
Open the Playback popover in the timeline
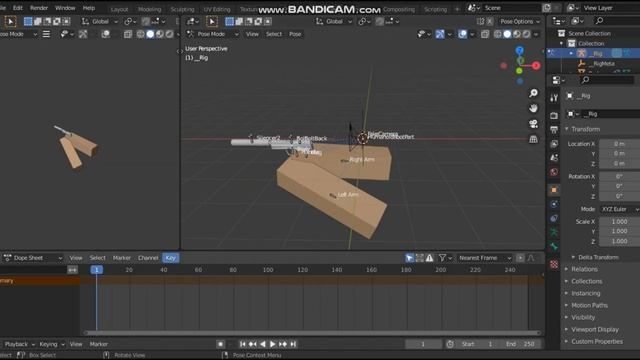click(x=19, y=344)
